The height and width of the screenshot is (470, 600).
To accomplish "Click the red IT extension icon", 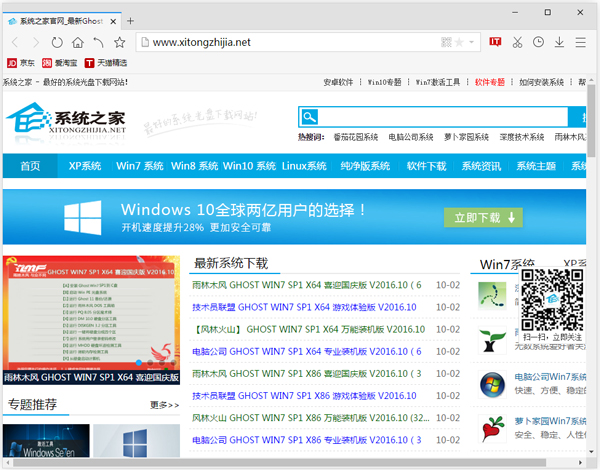I will click(x=495, y=42).
